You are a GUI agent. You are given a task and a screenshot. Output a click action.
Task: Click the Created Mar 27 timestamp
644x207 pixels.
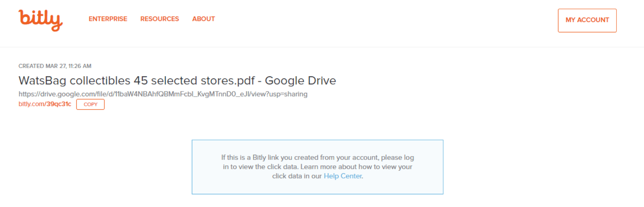55,66
